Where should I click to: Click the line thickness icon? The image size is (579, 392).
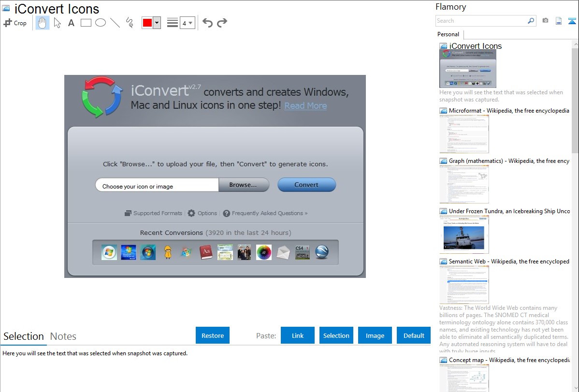[x=173, y=23]
